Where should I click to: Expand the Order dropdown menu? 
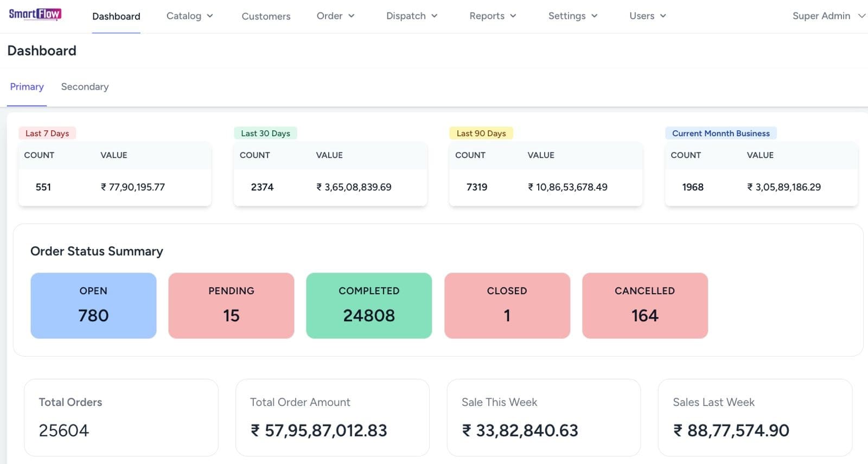tap(335, 16)
